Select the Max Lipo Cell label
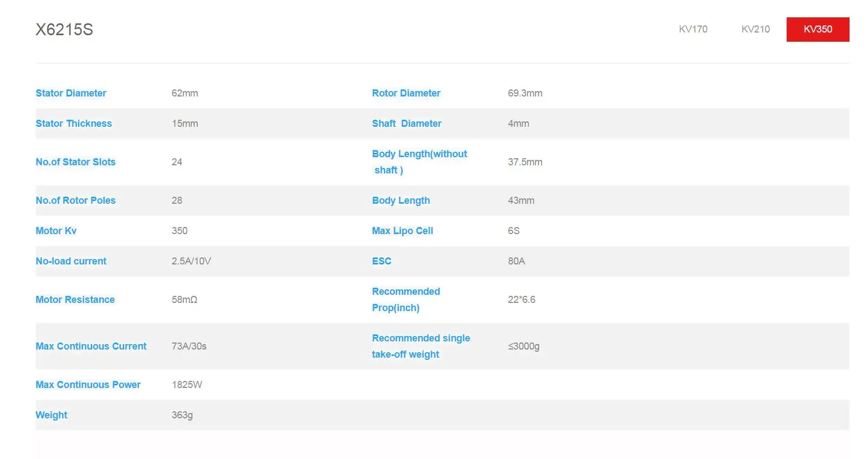This screenshot has height=459, width=868. click(x=402, y=231)
